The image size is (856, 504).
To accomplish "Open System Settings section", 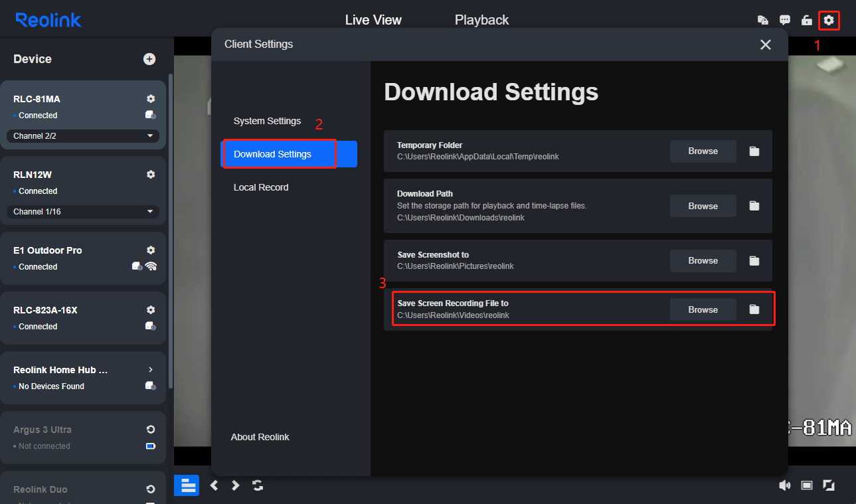I will click(267, 121).
